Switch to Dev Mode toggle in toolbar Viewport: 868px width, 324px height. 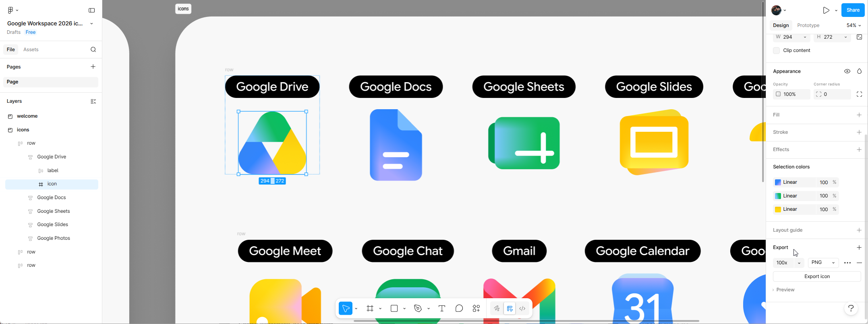click(x=522, y=309)
